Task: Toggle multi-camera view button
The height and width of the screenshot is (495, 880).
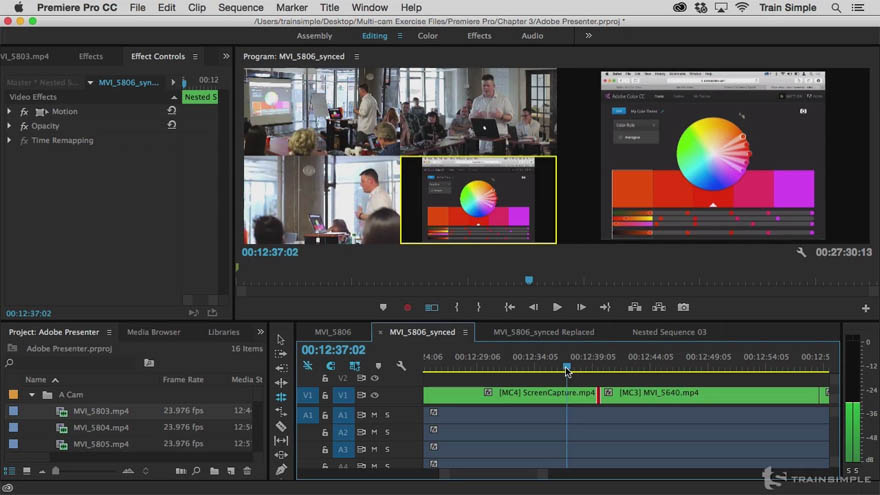Action: tap(432, 308)
